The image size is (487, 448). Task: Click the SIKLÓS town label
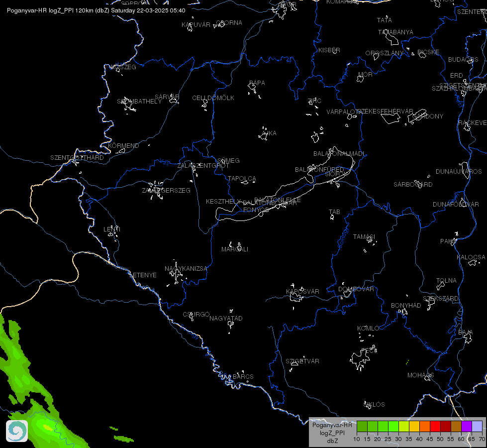click(x=374, y=405)
